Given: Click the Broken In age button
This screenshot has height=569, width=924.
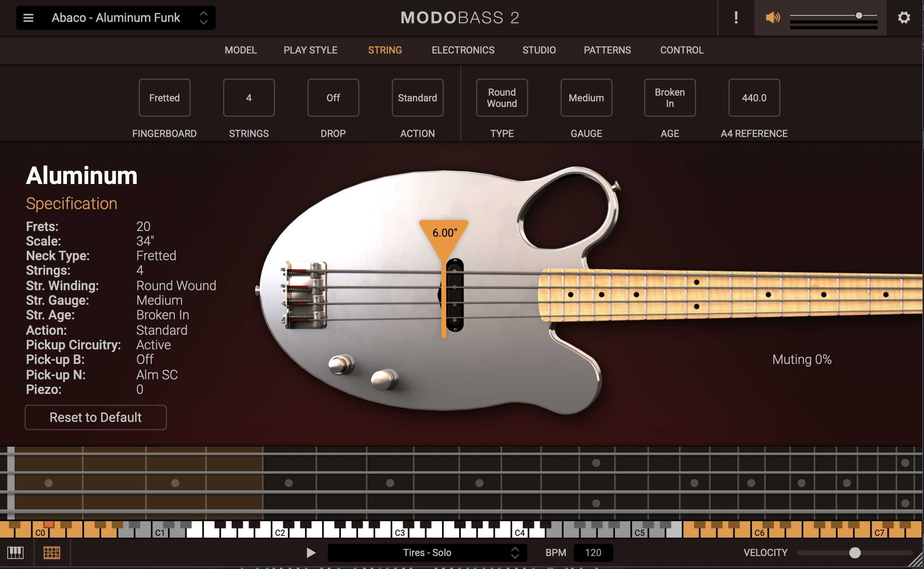Looking at the screenshot, I should pos(670,98).
